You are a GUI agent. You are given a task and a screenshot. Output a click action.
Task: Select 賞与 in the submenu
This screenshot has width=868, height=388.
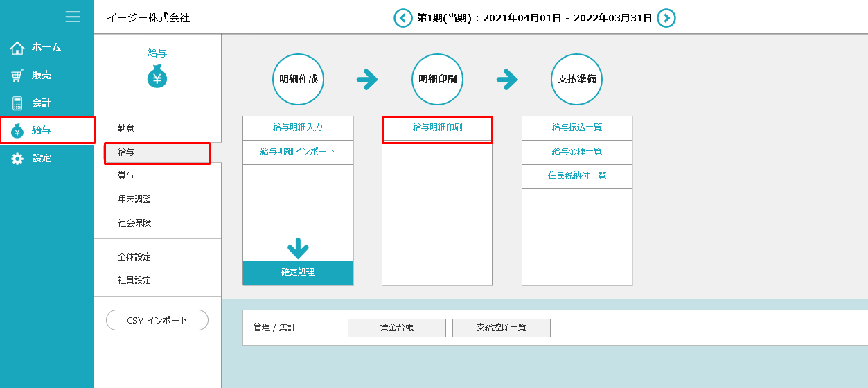point(126,175)
